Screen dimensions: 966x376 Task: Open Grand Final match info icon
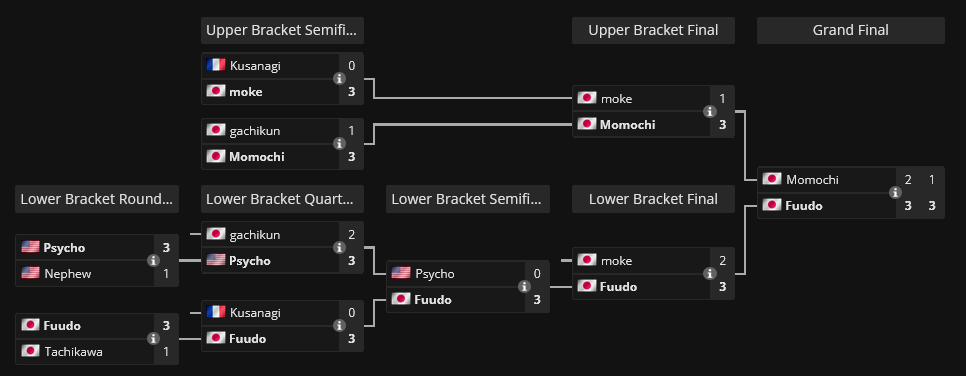pos(895,192)
